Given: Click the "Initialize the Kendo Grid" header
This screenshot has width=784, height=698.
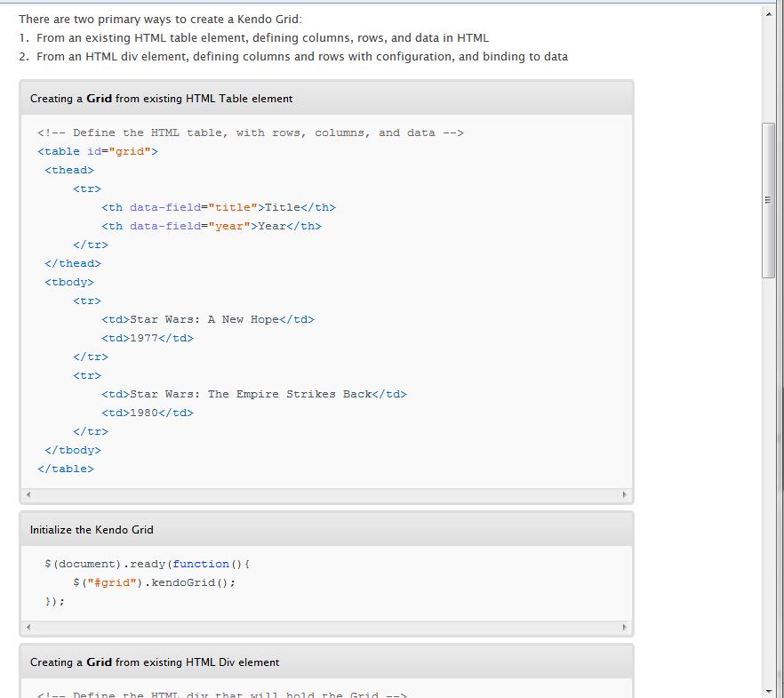Looking at the screenshot, I should 92,530.
